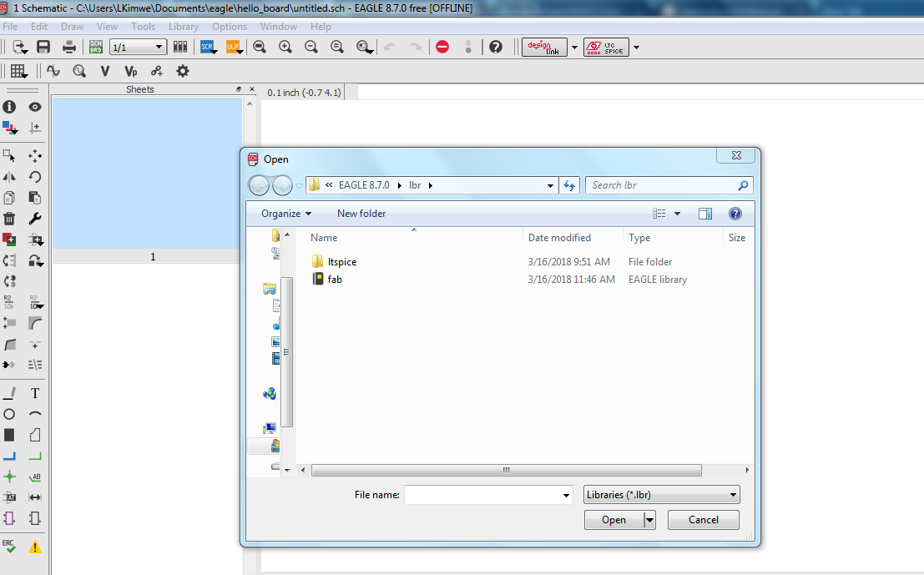Click the red Stop command icon
This screenshot has height=575, width=924.
(442, 47)
